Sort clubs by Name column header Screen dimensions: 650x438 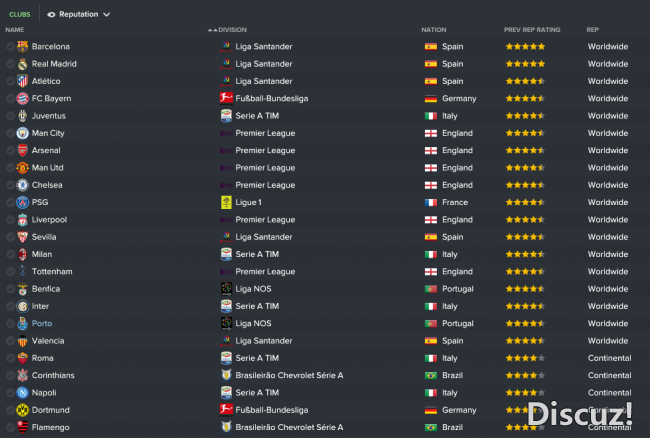click(15, 30)
